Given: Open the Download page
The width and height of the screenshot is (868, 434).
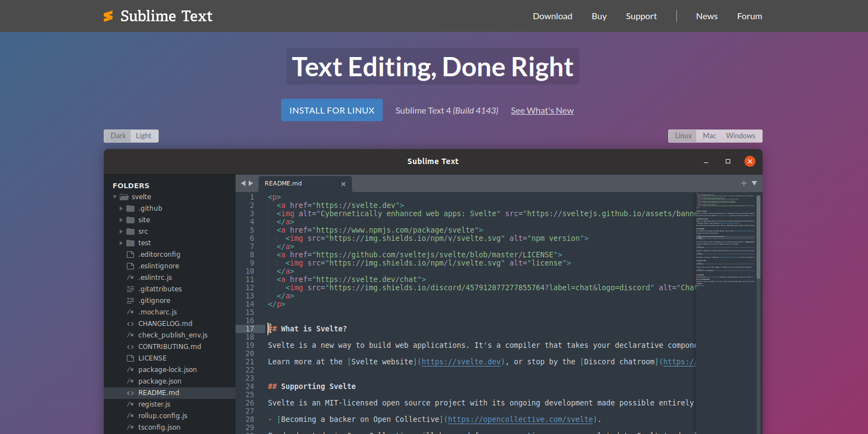Looking at the screenshot, I should (x=552, y=16).
